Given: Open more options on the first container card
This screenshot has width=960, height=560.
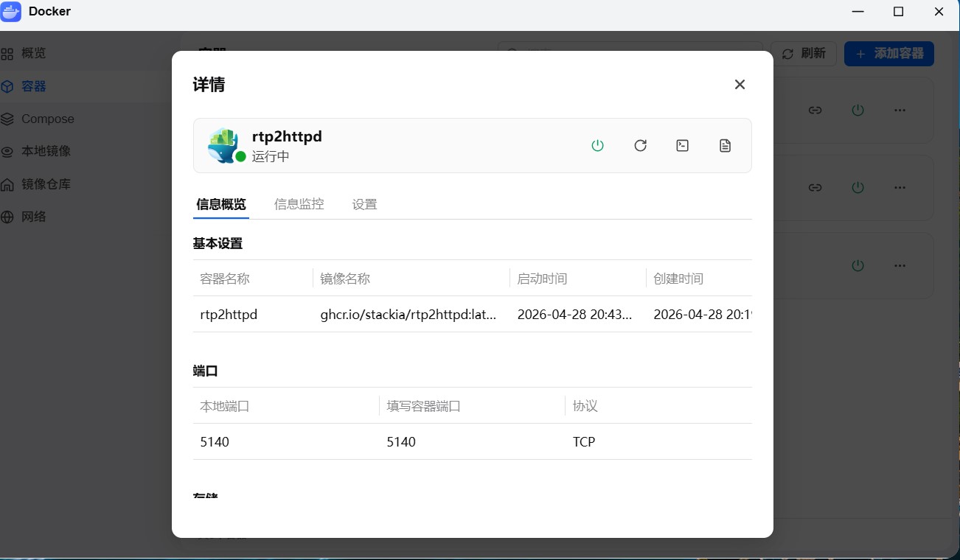Looking at the screenshot, I should coord(900,110).
